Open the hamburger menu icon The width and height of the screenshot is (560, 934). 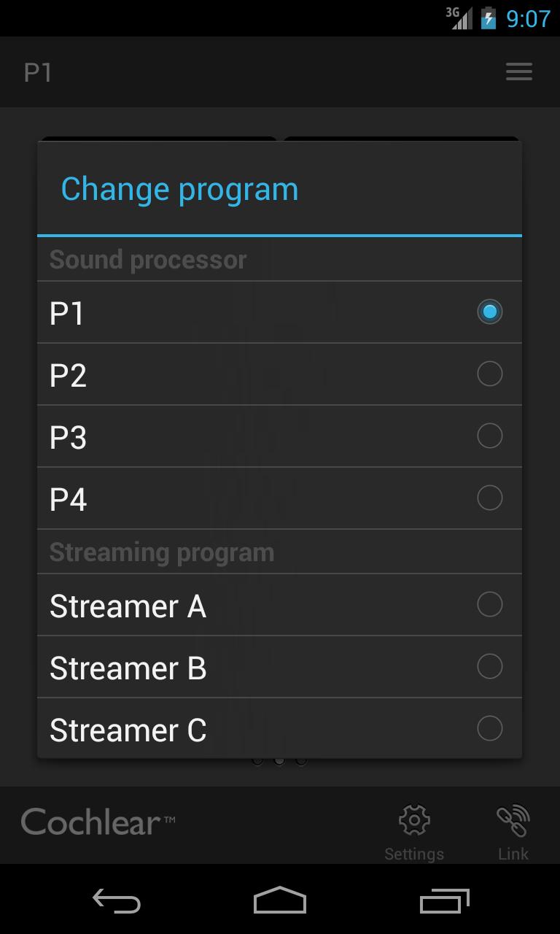[x=518, y=72]
